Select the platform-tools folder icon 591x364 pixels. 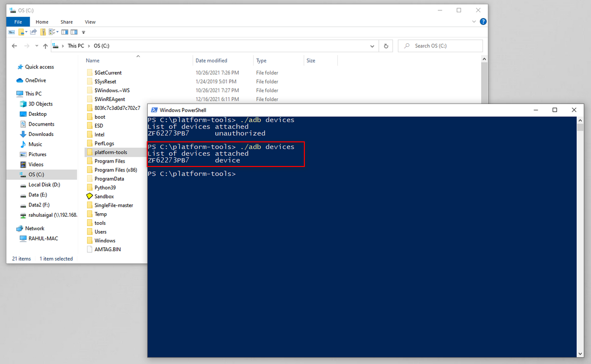[x=90, y=152]
